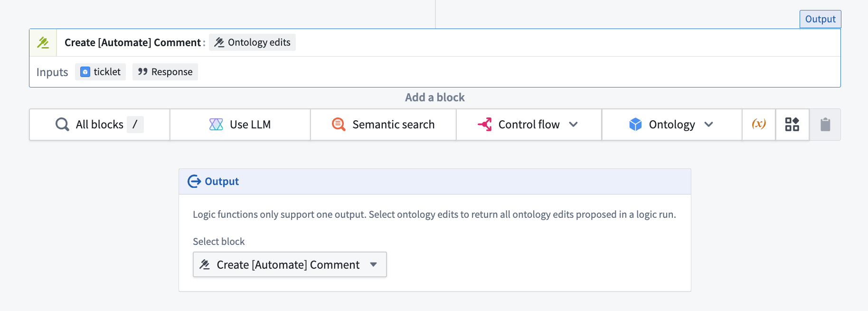Open the widgets block picker icon
This screenshot has height=311, width=868.
pyautogui.click(x=792, y=124)
